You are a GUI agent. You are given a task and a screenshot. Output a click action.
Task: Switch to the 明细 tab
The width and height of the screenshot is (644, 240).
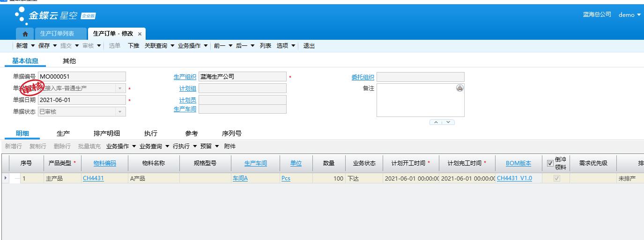(22, 133)
